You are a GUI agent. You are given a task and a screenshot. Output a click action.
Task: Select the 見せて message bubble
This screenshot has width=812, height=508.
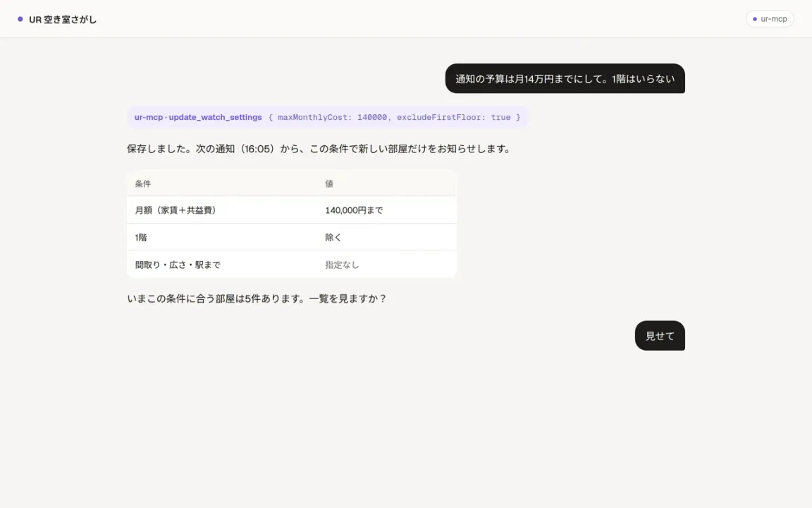(x=660, y=336)
